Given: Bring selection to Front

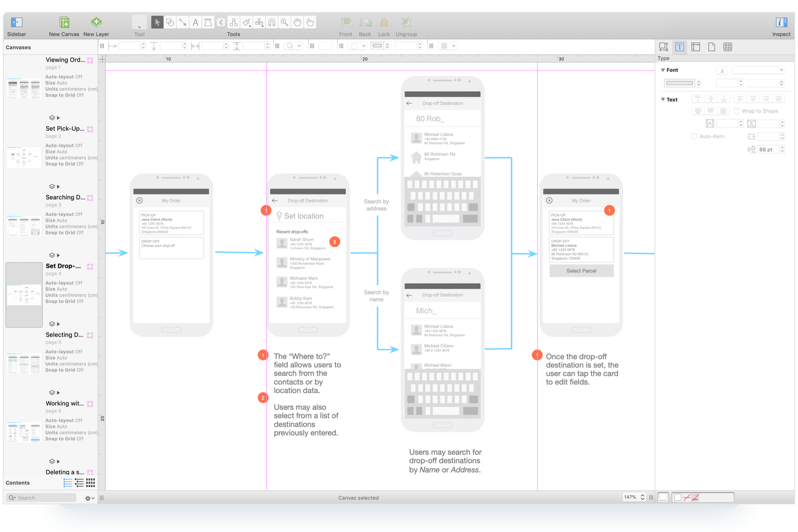Looking at the screenshot, I should click(x=346, y=22).
